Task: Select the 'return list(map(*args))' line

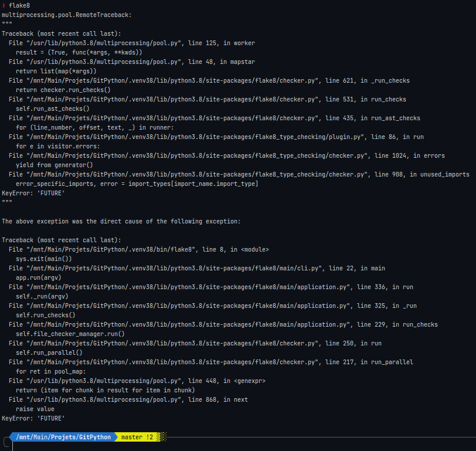Action: 56,72
